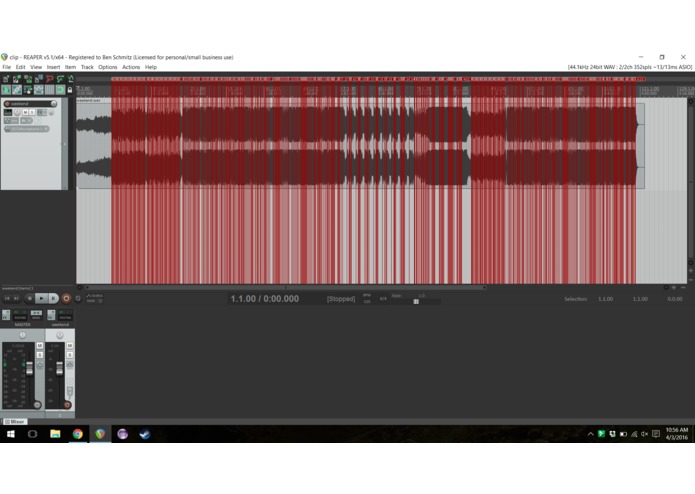Toggle grid lines button in the toolbar
The width and height of the screenshot is (695, 494).
click(50, 89)
